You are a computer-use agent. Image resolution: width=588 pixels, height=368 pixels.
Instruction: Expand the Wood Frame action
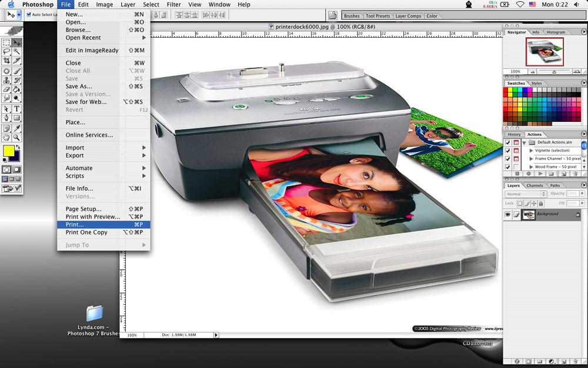[531, 167]
